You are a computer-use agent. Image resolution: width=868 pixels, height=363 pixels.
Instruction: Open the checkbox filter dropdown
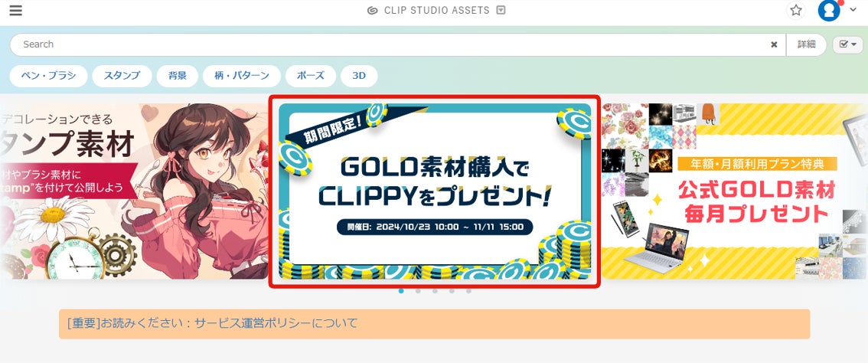click(847, 45)
